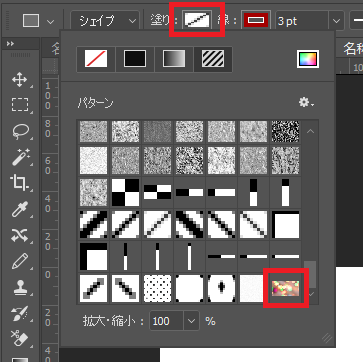Select the Patch healing tool
Image resolution: width=363 pixels, height=362 pixels.
point(19,236)
